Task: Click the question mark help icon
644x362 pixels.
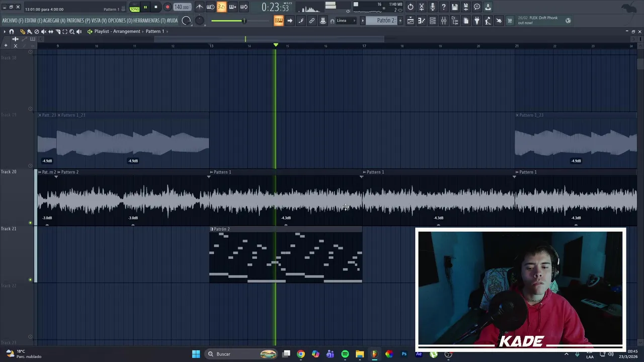Action: pos(444,7)
